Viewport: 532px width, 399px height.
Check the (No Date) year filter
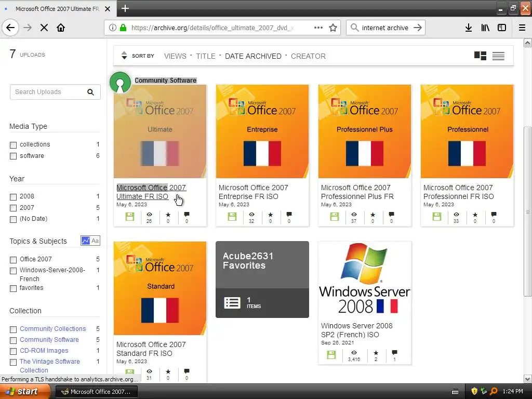13,219
